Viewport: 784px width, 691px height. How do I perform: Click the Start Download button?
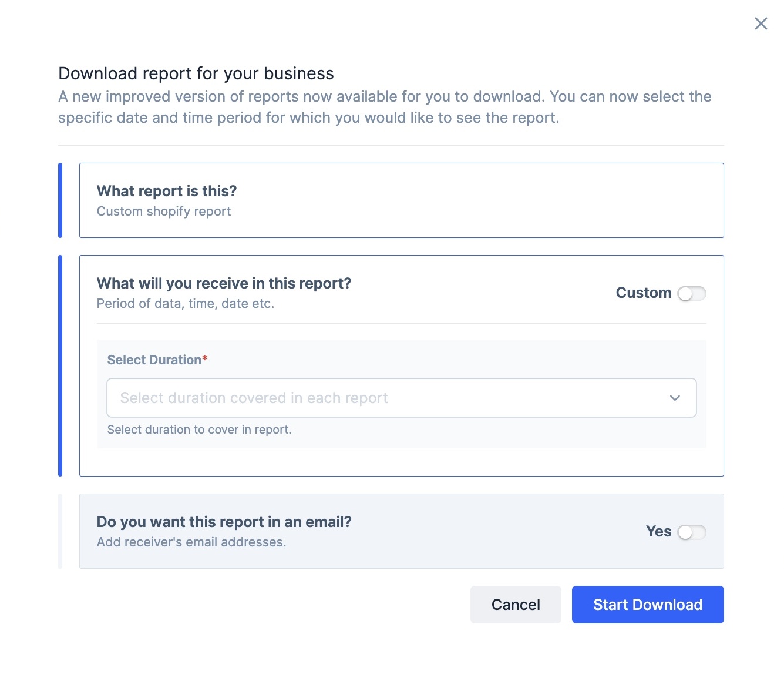click(x=648, y=605)
